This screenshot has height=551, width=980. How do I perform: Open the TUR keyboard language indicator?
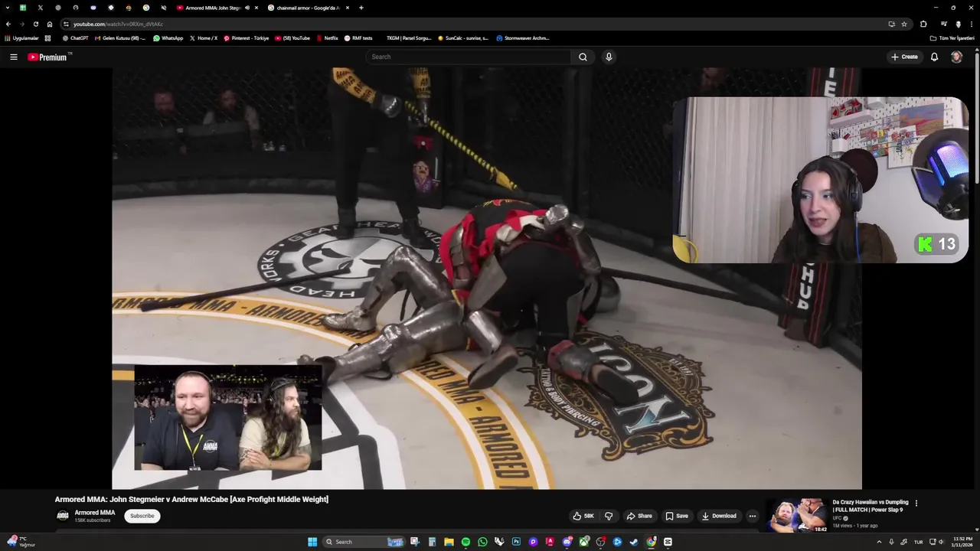click(918, 542)
